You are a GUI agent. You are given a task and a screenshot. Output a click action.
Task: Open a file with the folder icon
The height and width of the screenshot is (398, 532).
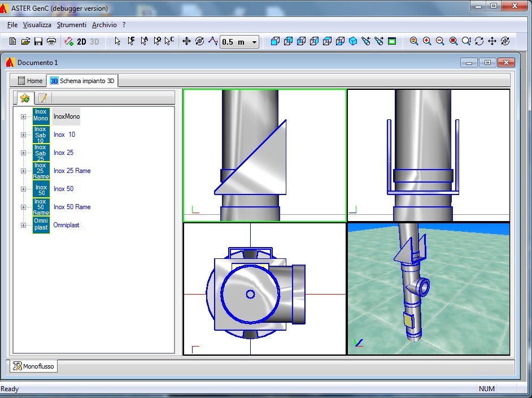(25, 41)
